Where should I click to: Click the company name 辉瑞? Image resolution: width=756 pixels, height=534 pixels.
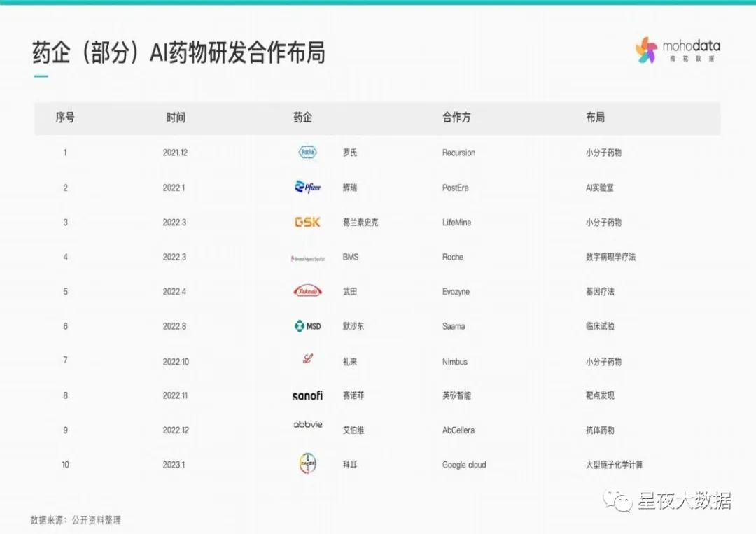click(x=350, y=188)
